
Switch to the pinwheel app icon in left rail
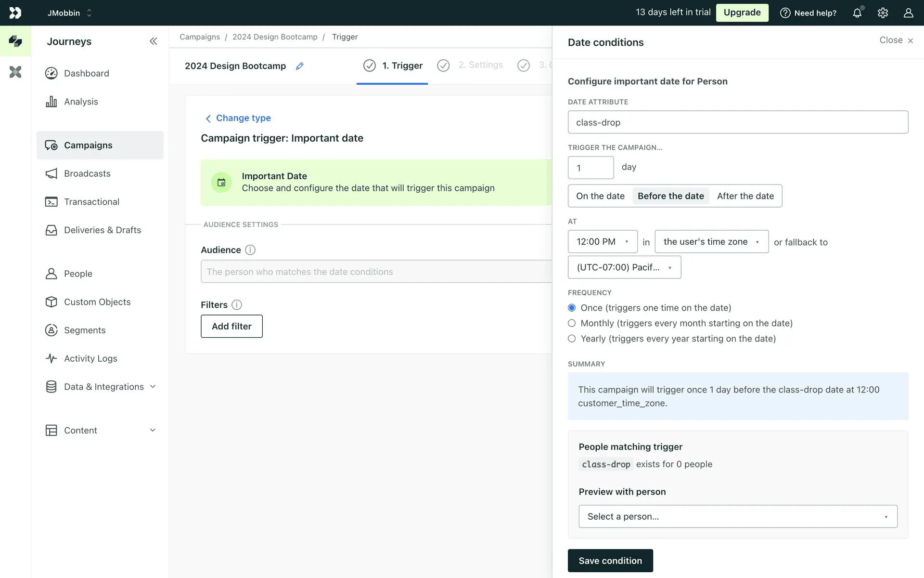[15, 72]
